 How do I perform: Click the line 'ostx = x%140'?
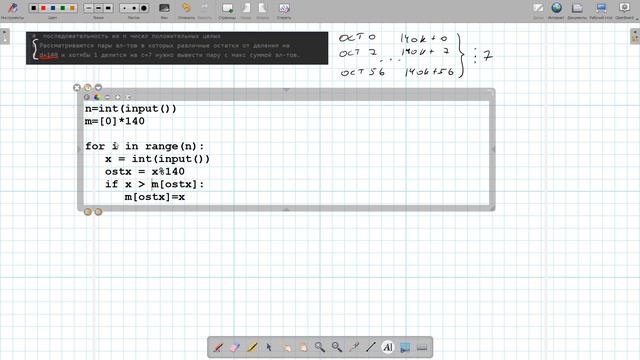tap(144, 171)
